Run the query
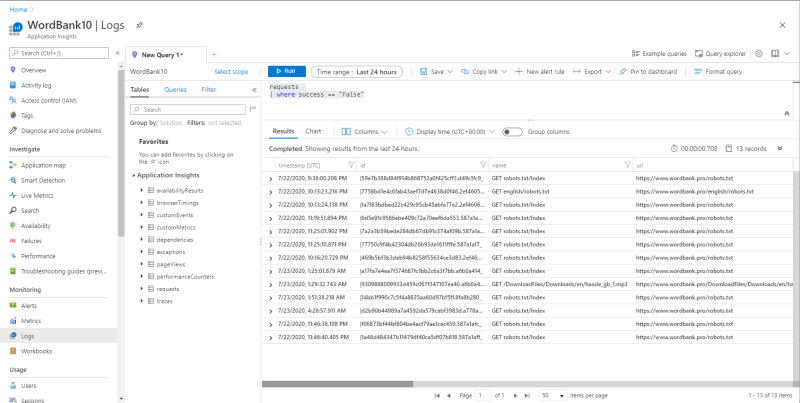The image size is (800, 403). [287, 71]
